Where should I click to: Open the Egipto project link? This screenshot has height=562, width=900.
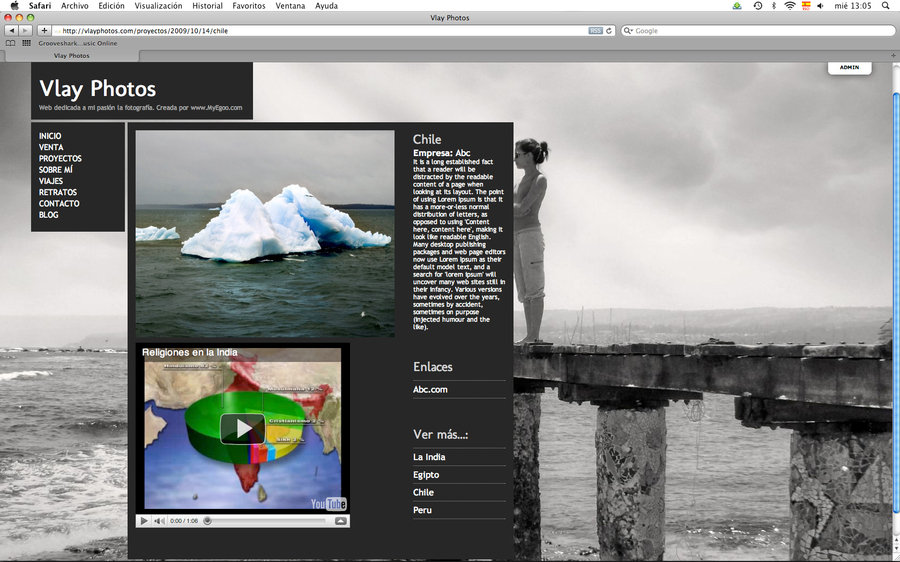click(x=426, y=475)
